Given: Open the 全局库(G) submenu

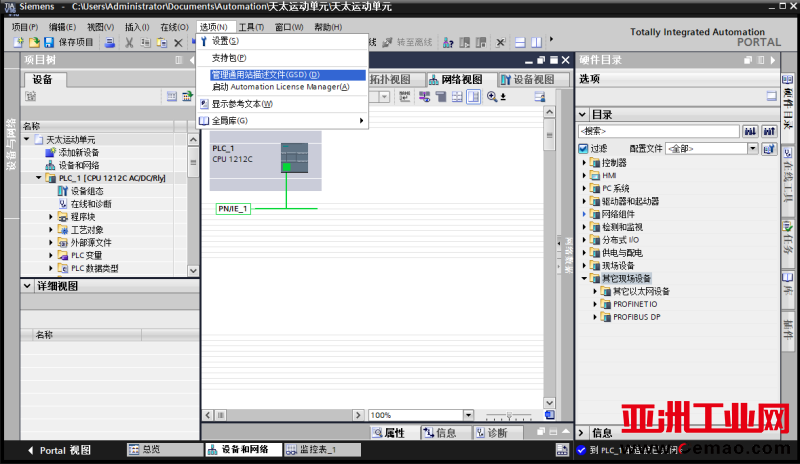Looking at the screenshot, I should [282, 120].
